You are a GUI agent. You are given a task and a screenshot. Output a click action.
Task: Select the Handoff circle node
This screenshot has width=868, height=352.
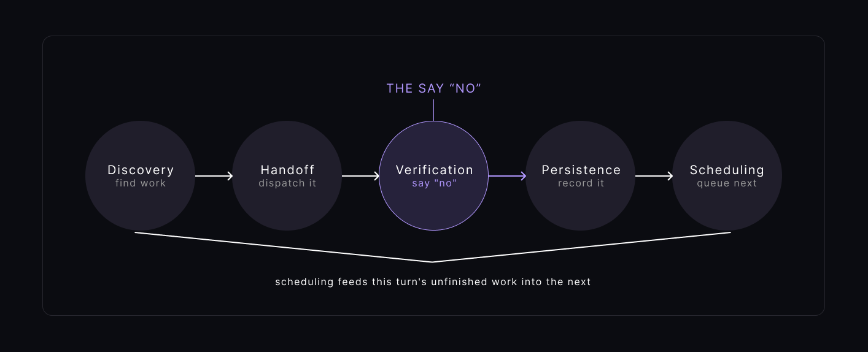tap(287, 175)
